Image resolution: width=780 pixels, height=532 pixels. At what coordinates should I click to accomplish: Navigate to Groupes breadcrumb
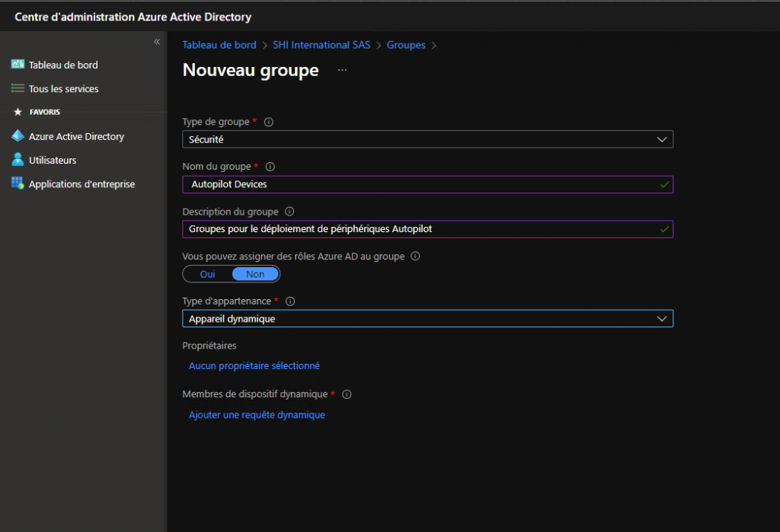pyautogui.click(x=406, y=45)
